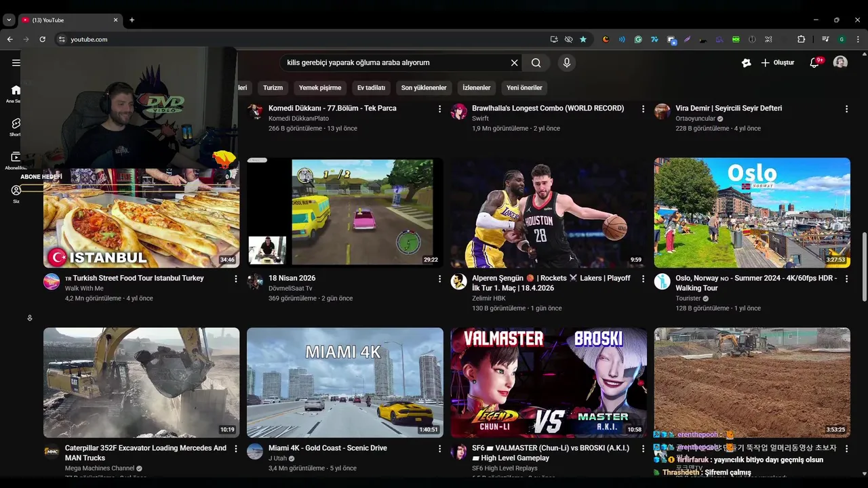Click the page vertical scrollbar thumb
868x488 pixels.
point(864,266)
